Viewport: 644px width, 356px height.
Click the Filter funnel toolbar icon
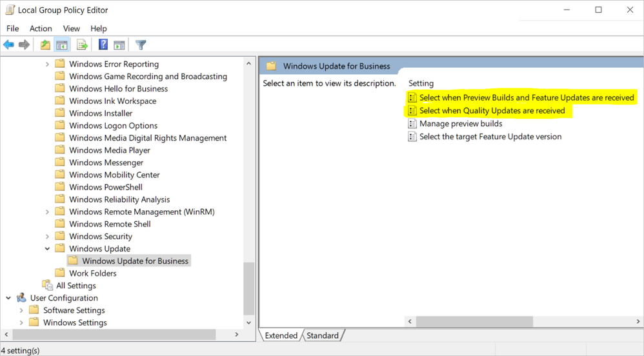pos(141,44)
